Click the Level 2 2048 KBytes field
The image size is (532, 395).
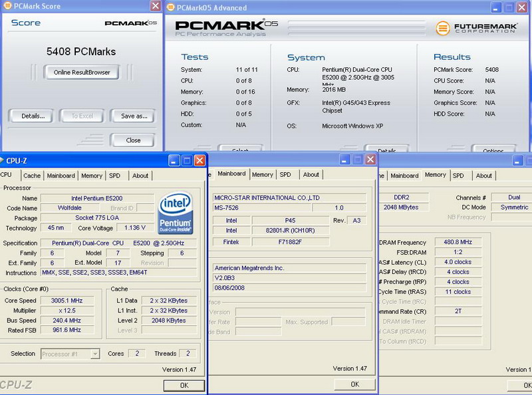(x=169, y=321)
